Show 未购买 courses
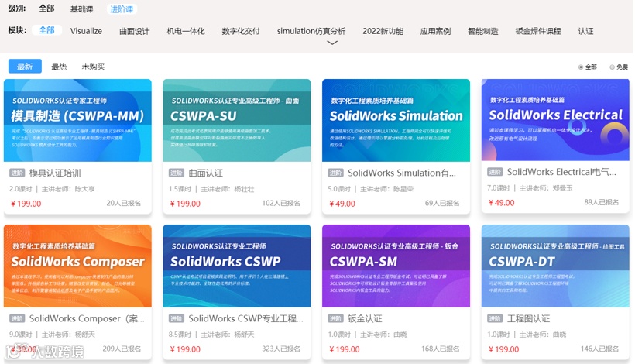 click(93, 67)
